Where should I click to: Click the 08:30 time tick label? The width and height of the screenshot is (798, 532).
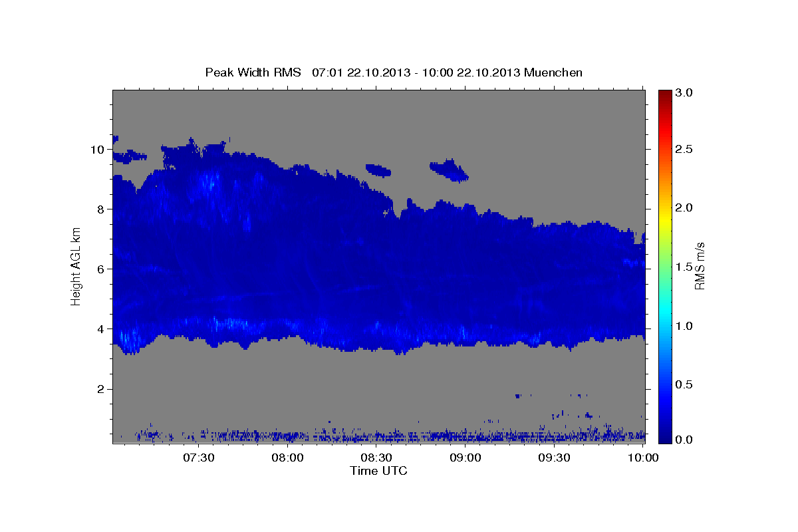point(376,458)
